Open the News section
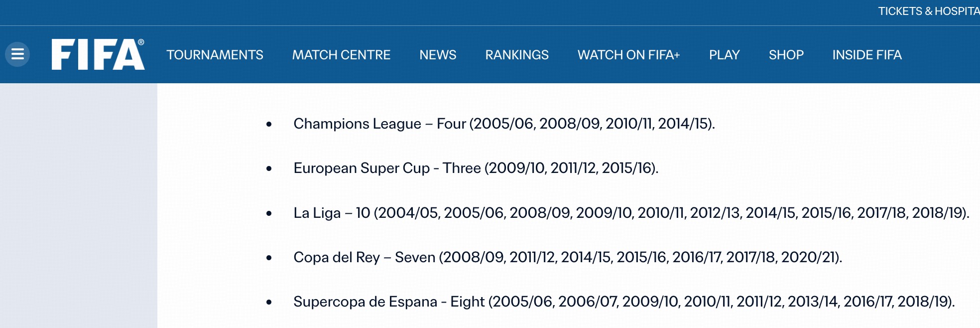 point(438,55)
